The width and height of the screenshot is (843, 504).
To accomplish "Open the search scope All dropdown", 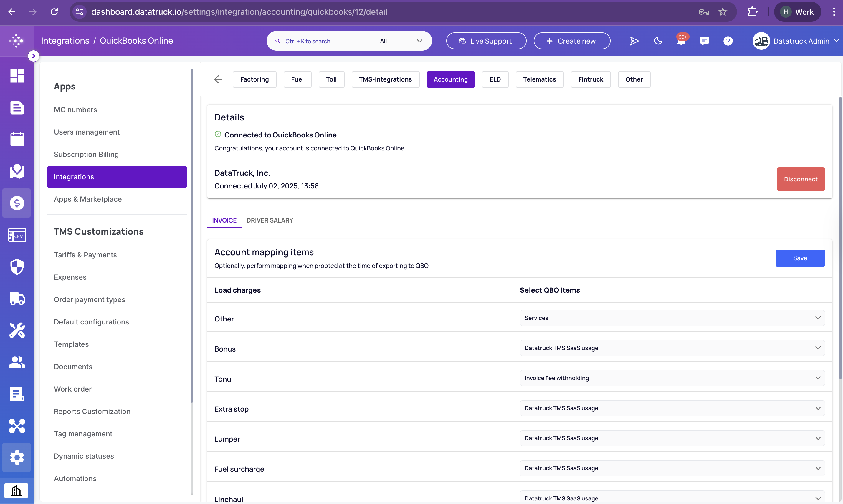I will 401,41.
